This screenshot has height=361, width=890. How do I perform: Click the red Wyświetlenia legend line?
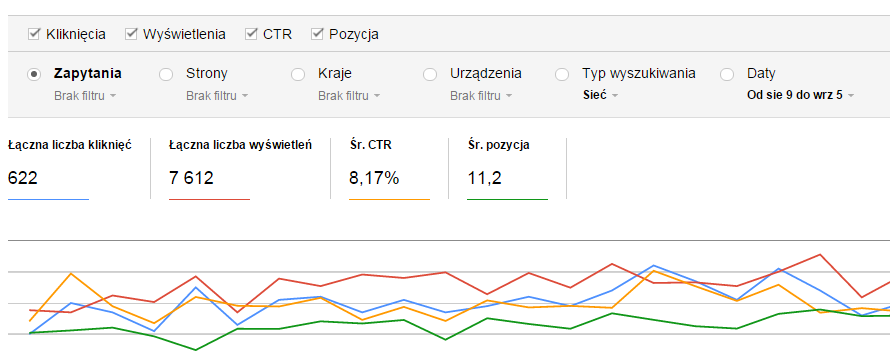209,199
